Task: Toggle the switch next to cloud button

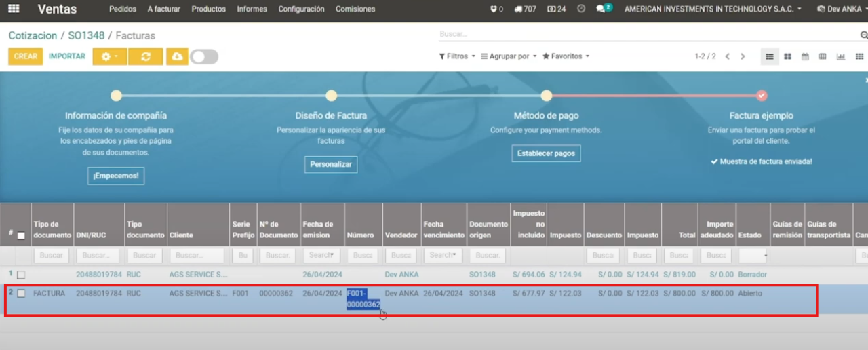Action: pos(204,56)
